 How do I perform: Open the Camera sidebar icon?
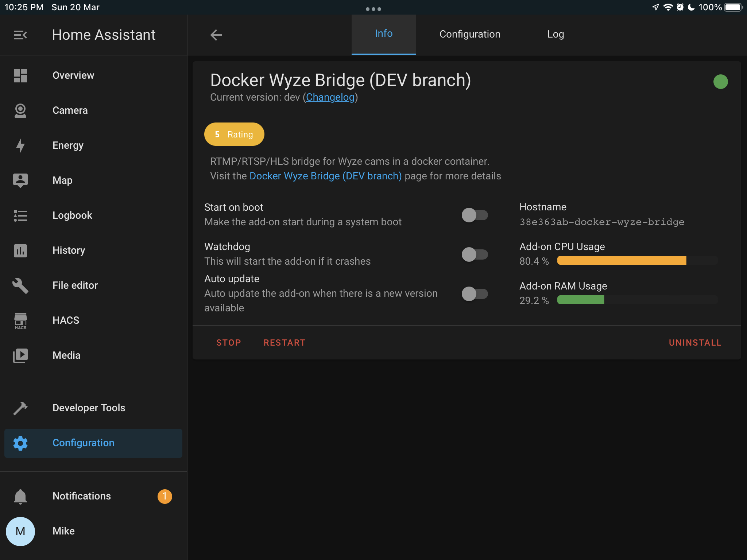20,110
